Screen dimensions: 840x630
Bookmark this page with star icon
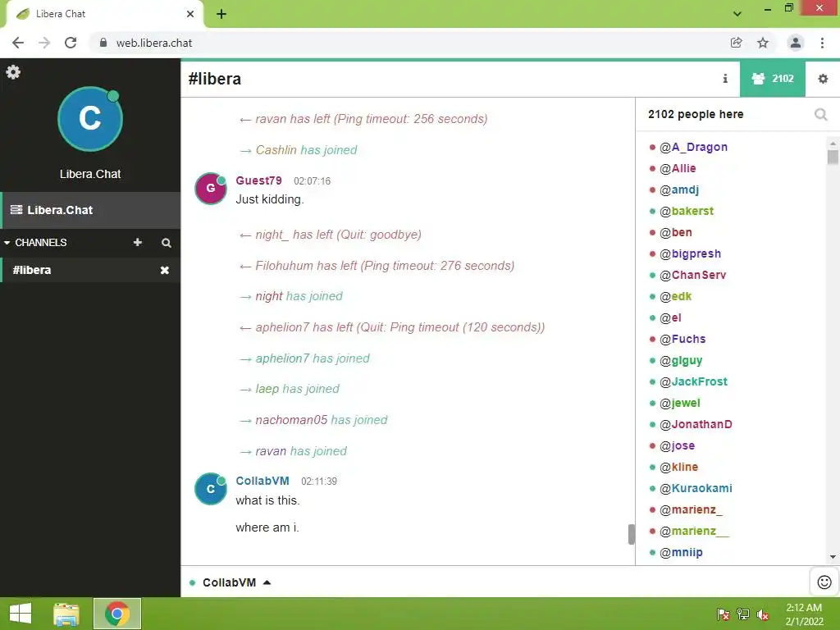tap(763, 43)
